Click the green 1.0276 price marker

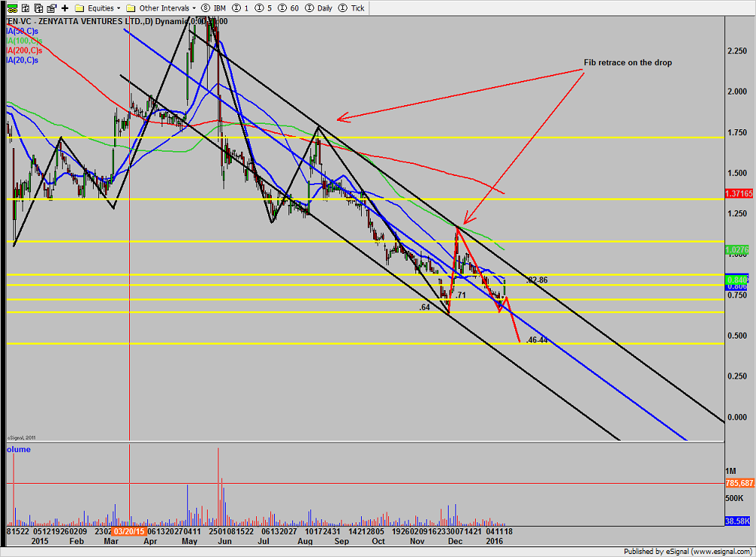(737, 249)
